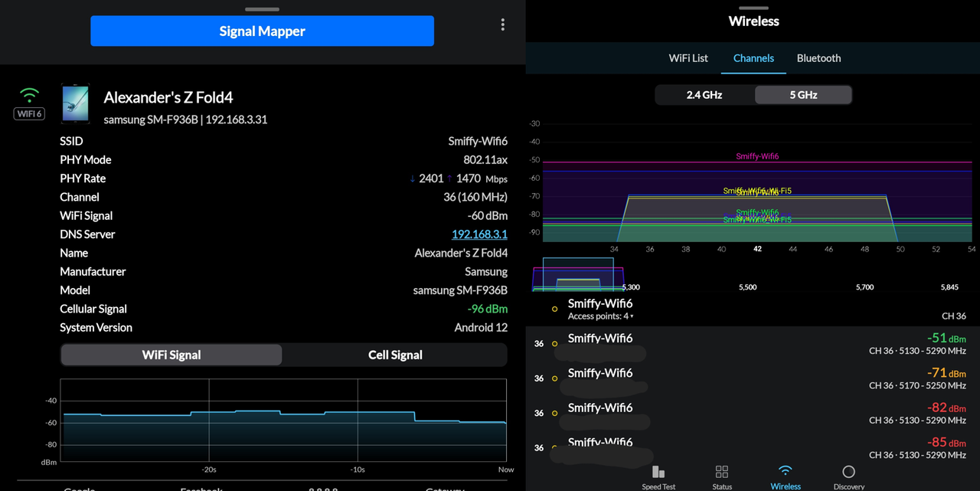The image size is (980, 491).
Task: Click the yellow circle beside -51 dBm network
Action: [554, 344]
